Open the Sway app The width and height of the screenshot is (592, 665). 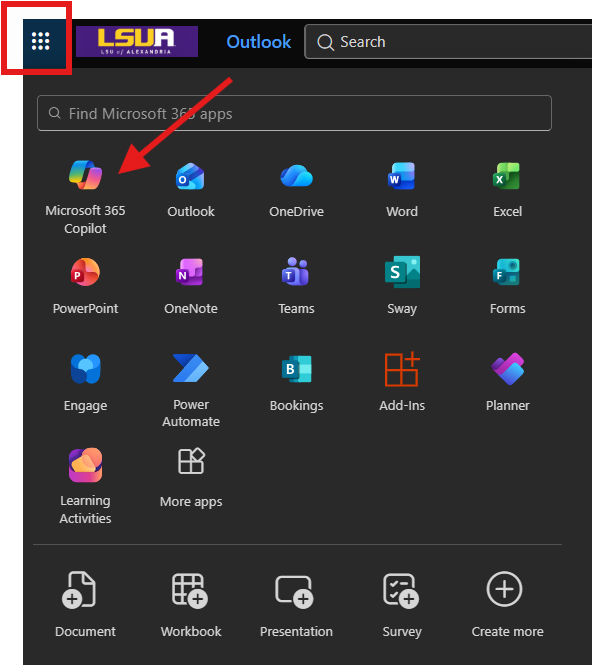tap(402, 286)
